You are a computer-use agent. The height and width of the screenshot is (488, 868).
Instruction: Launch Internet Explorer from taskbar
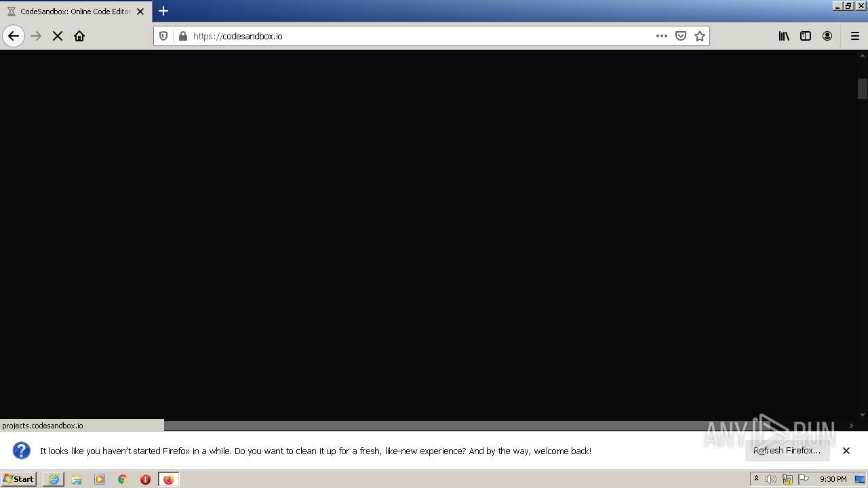coord(54,479)
